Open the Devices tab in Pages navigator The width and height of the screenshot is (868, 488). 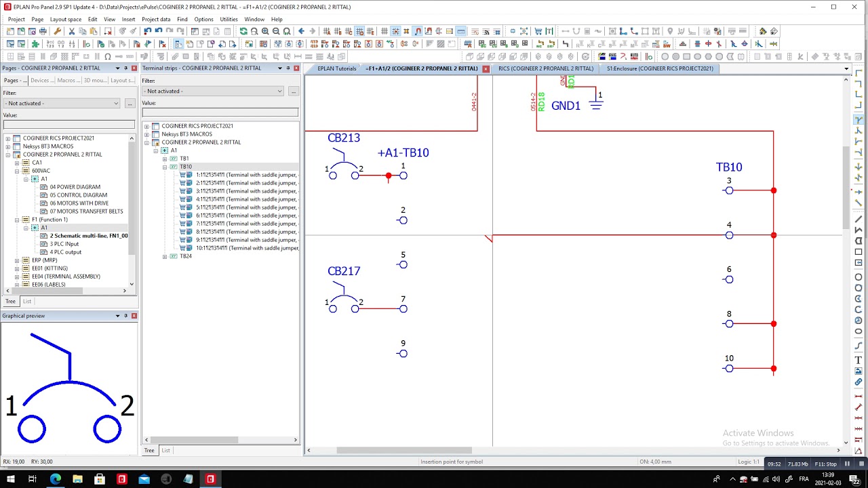(x=41, y=80)
